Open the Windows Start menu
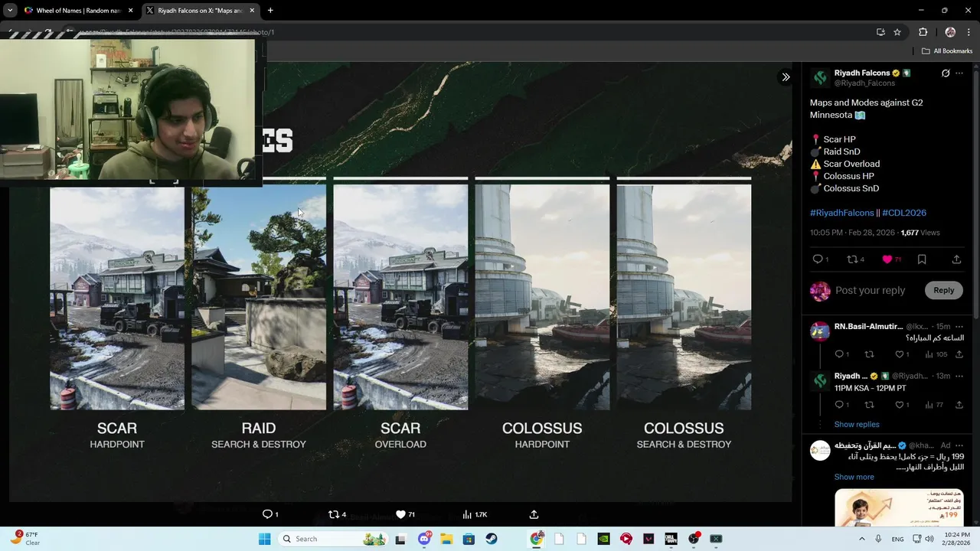 (x=264, y=539)
